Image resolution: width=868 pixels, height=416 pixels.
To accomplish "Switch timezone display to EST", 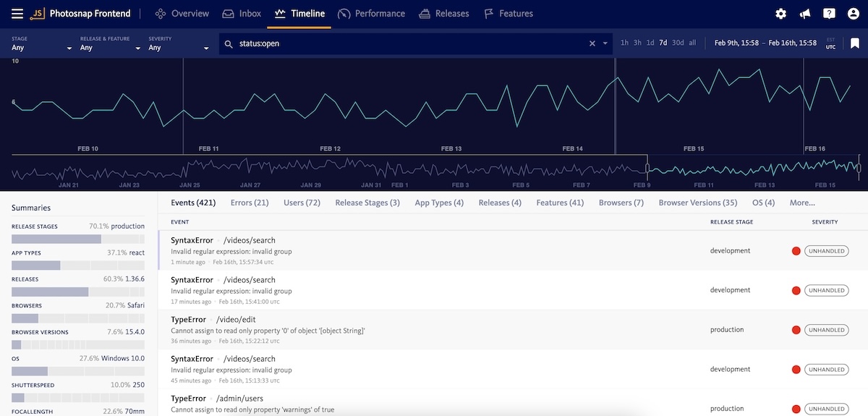I will [x=830, y=40].
